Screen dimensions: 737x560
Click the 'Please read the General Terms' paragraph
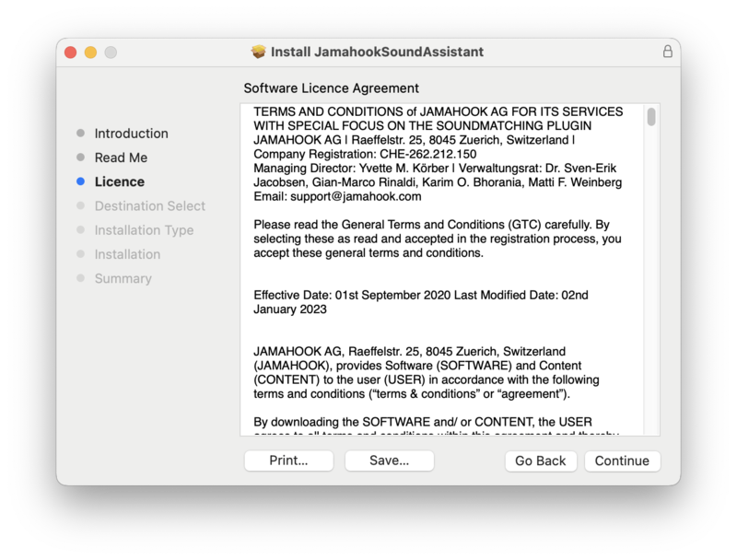(437, 239)
